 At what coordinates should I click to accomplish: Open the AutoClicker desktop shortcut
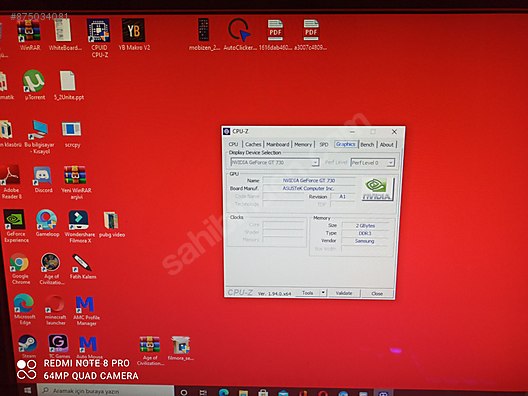click(240, 34)
